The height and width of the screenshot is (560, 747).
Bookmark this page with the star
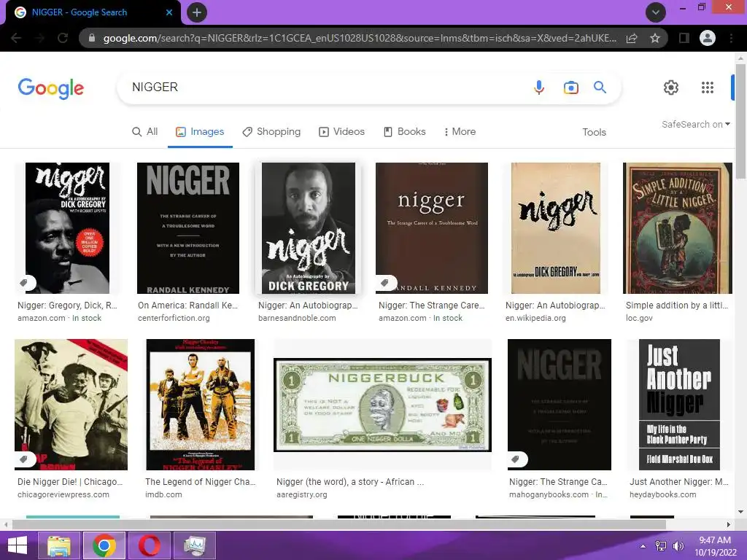655,38
